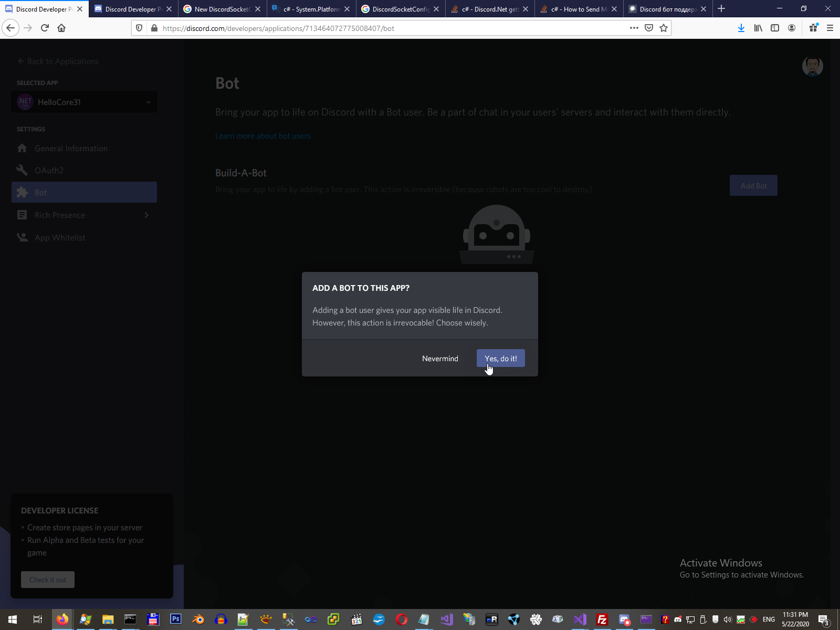
Task: Open Opera browser from taskbar
Action: coord(402,619)
